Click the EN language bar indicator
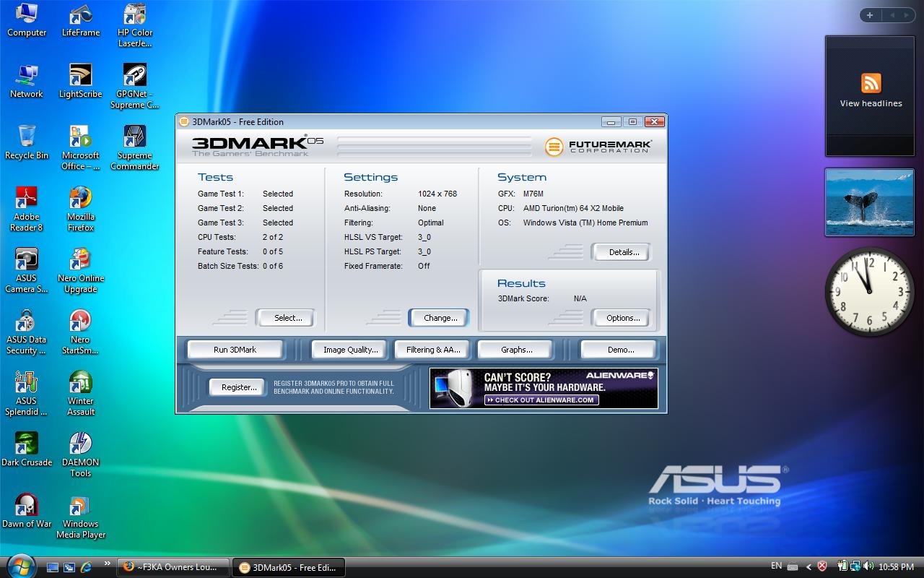The width and height of the screenshot is (924, 578). [776, 566]
